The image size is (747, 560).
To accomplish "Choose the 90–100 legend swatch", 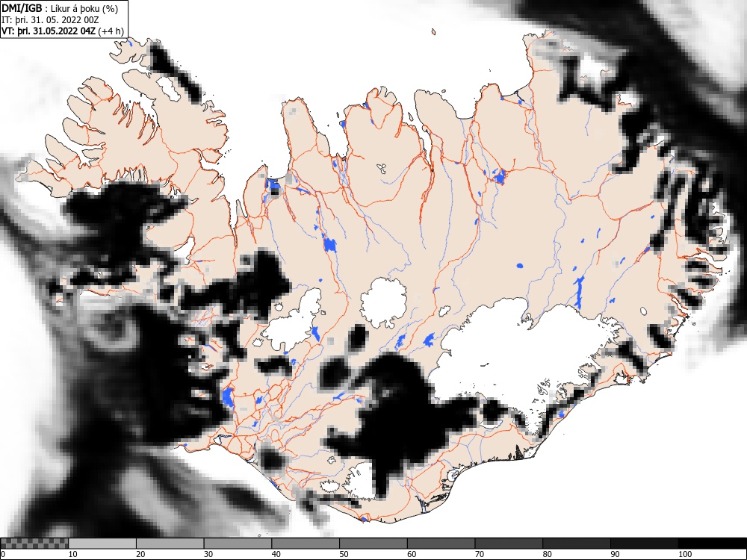I will [644, 544].
